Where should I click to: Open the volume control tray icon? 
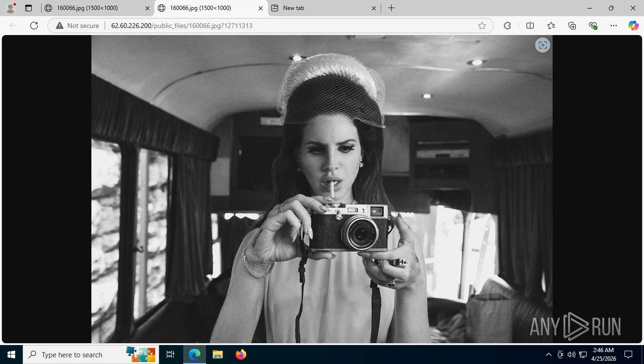(x=572, y=355)
